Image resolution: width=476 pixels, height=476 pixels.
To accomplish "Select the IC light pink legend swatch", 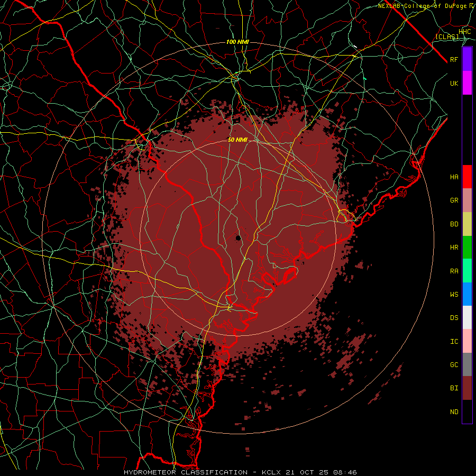I will pos(467,341).
